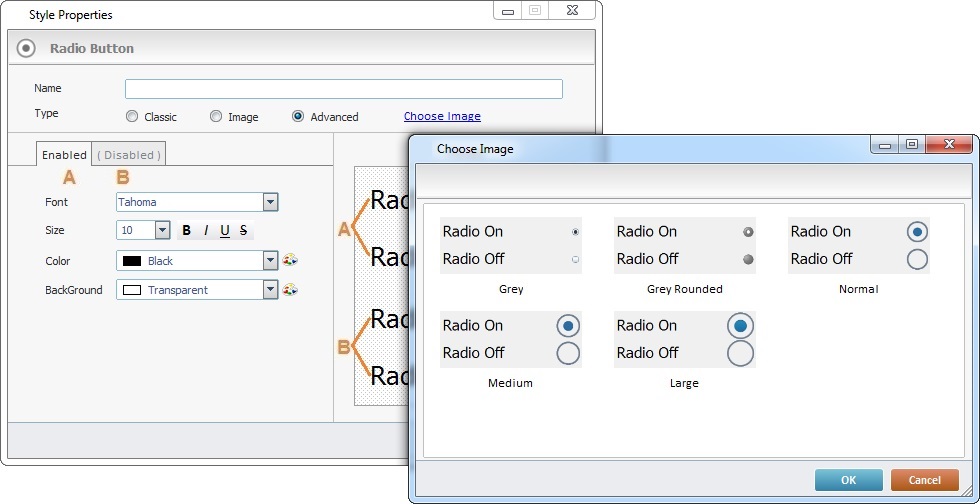Expand the Font dropdown showing Tahoma
This screenshot has height=504, width=980.
pyautogui.click(x=270, y=202)
